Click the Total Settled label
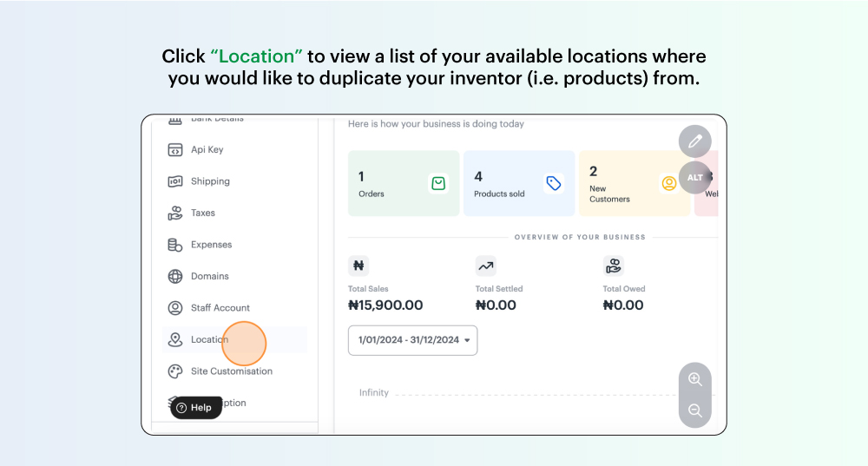 pyautogui.click(x=499, y=289)
